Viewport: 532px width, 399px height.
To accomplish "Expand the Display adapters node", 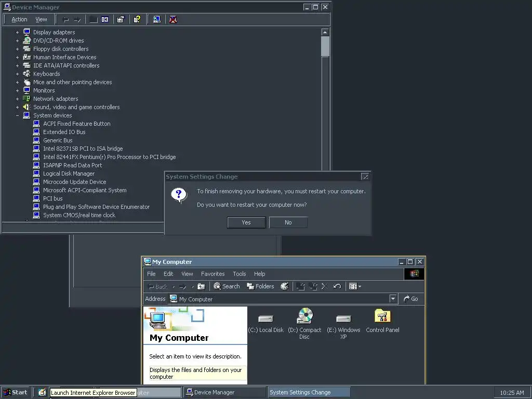I will click(x=17, y=32).
